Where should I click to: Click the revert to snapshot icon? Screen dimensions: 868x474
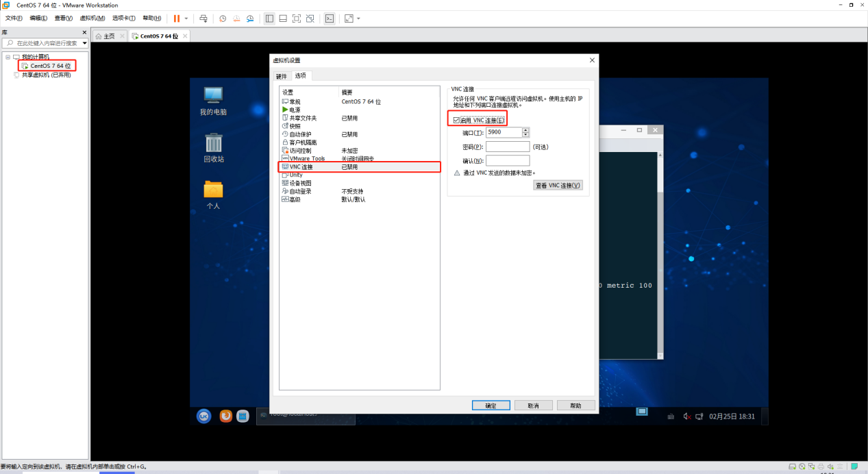tap(236, 18)
